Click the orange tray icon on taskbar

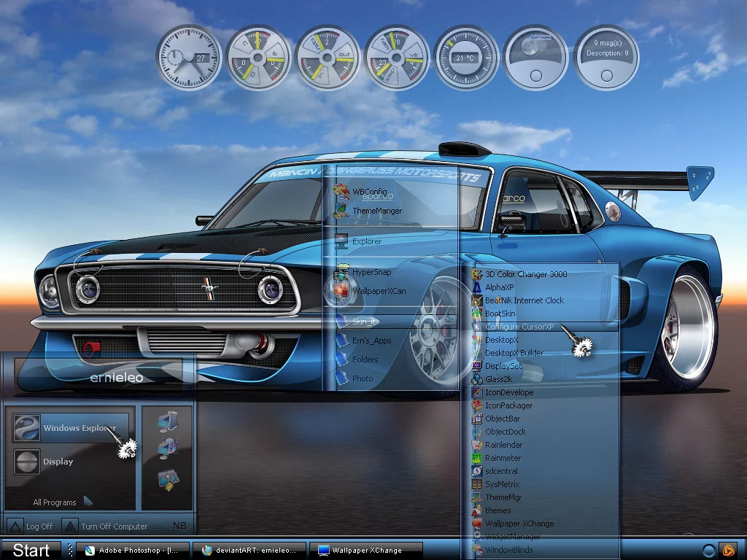tap(727, 550)
